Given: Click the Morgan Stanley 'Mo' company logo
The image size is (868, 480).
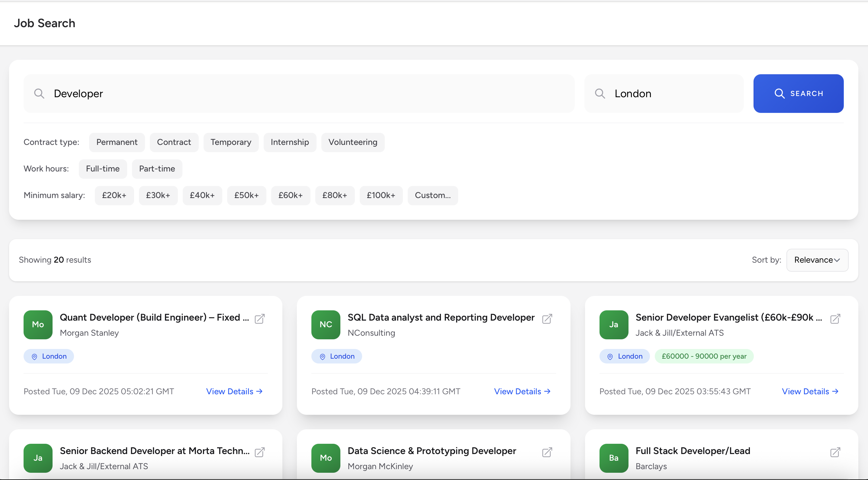Looking at the screenshot, I should pos(38,325).
